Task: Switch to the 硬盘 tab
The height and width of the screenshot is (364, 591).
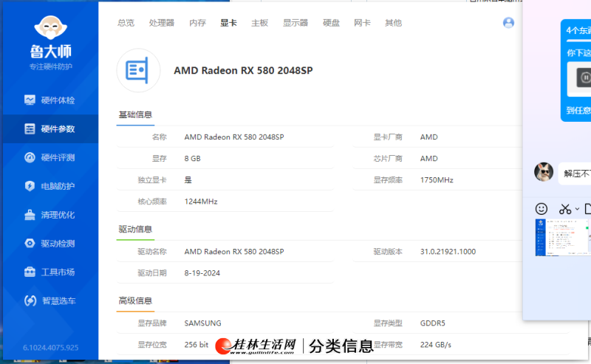Action: pyautogui.click(x=331, y=23)
